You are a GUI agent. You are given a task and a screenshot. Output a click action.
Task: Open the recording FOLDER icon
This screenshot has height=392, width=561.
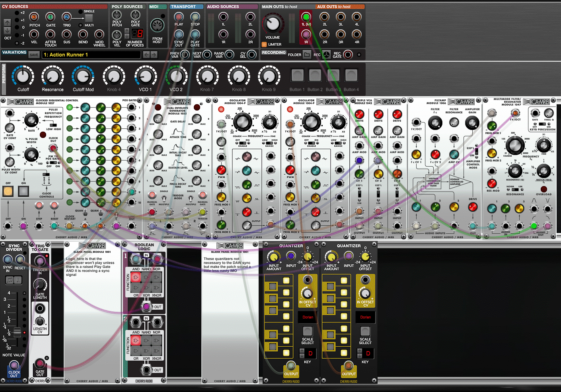(307, 54)
